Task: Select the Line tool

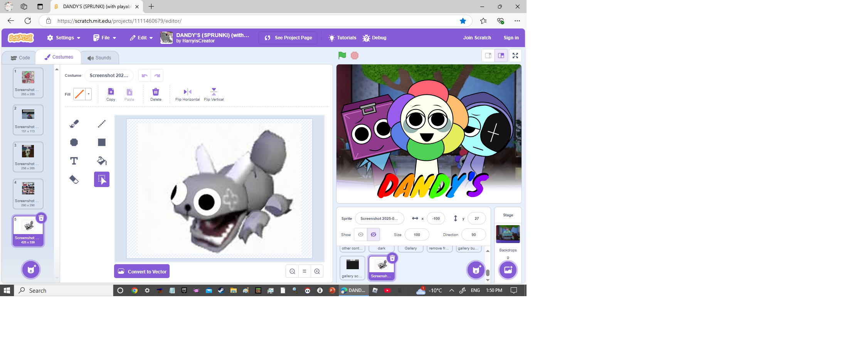Action: click(102, 124)
